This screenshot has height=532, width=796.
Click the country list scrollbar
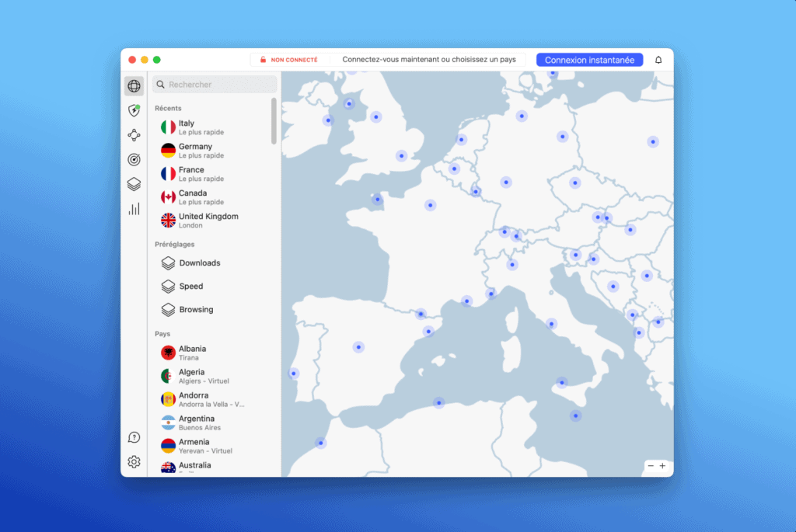click(274, 120)
